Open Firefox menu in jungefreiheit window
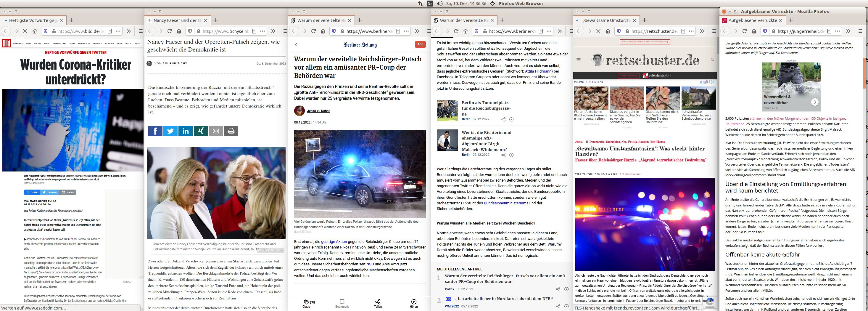This screenshot has height=311, width=868. click(x=860, y=31)
